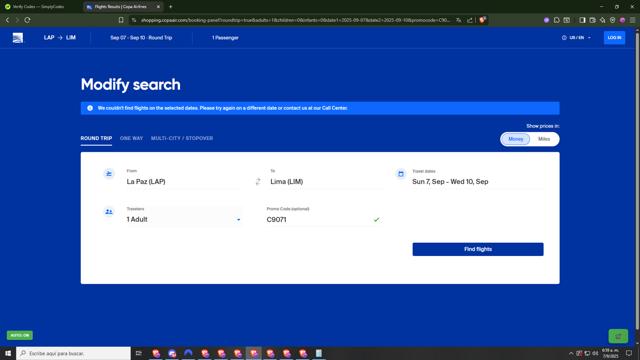Click the green NOTES ON badge
The width and height of the screenshot is (640, 360).
click(20, 336)
